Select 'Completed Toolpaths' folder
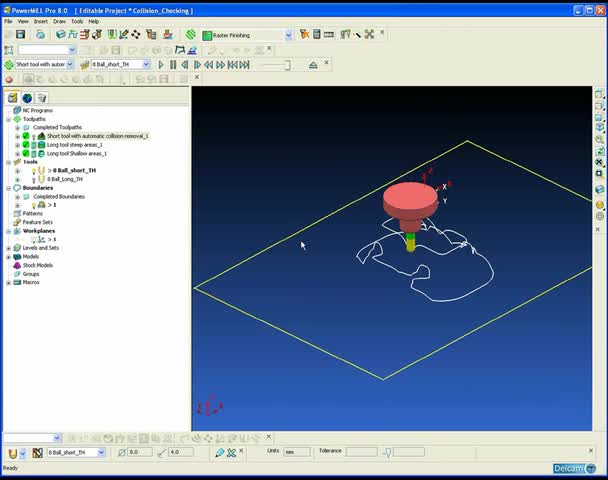608x480 pixels. tap(57, 127)
